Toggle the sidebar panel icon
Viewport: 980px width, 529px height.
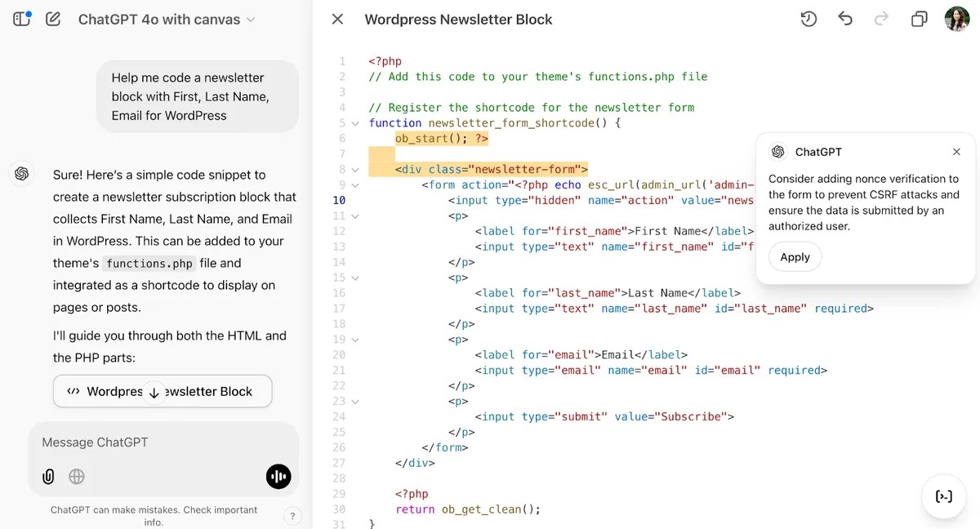(x=22, y=19)
